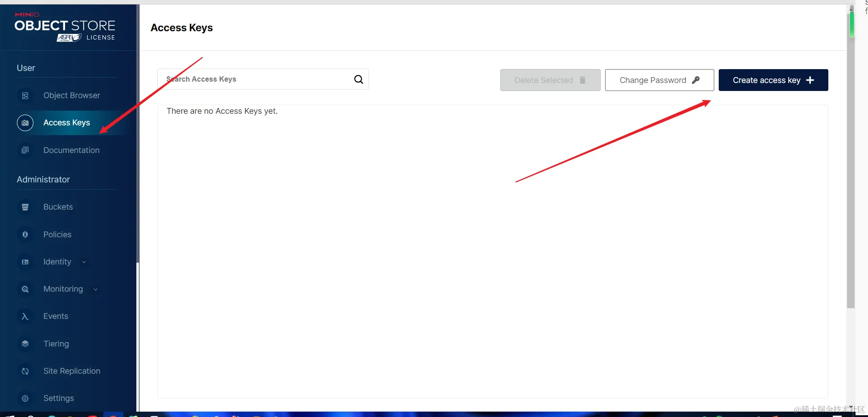Click the Policies shield icon
868x417 pixels.
(25, 235)
